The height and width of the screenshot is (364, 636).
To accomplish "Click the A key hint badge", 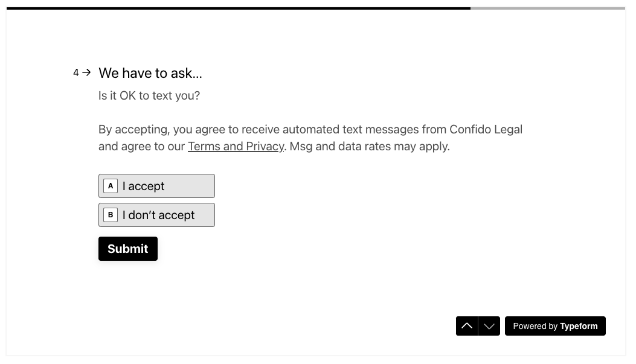I will (x=111, y=186).
